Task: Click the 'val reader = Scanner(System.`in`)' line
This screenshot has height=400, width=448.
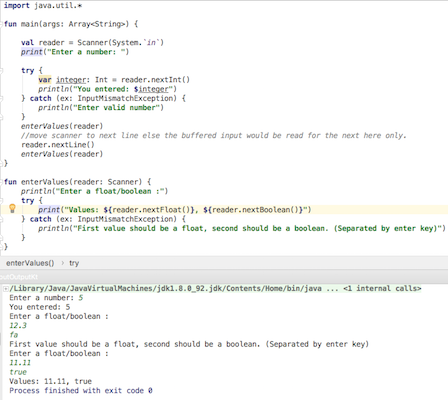Action: [92, 43]
